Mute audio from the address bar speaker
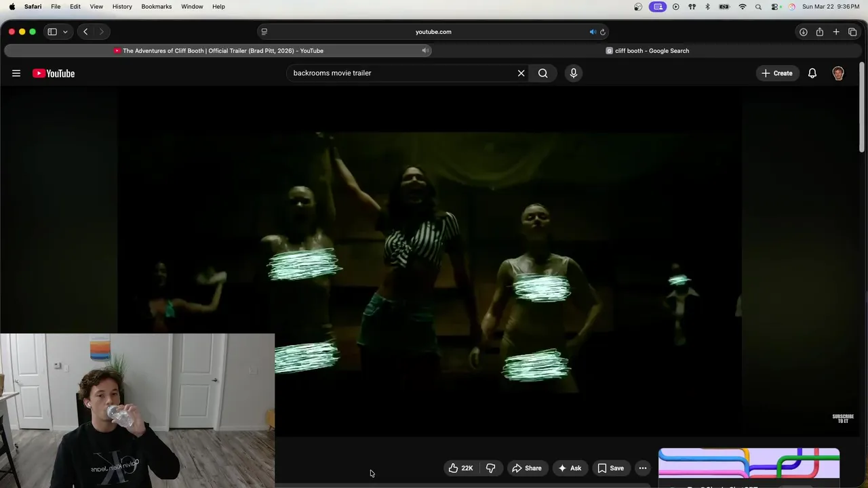 [x=592, y=32]
